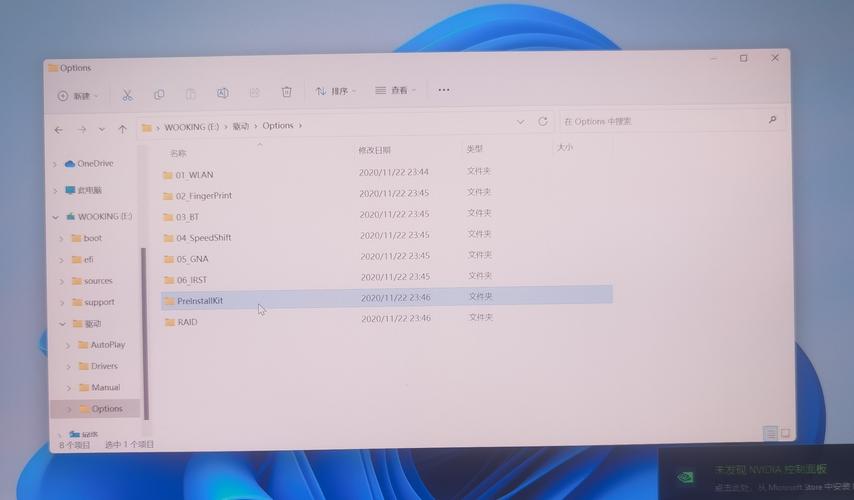Screen dimensions: 854x500
Task: Click the search Options input field
Action: coord(662,121)
